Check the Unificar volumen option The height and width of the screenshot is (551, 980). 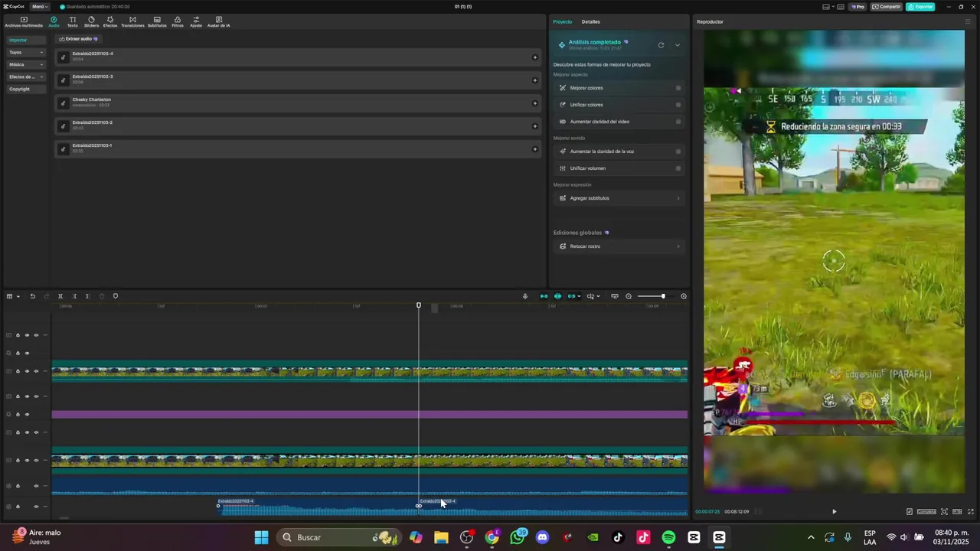(678, 168)
